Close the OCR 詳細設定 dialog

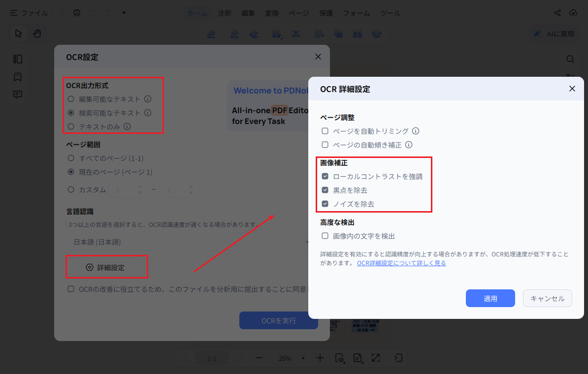click(x=572, y=89)
